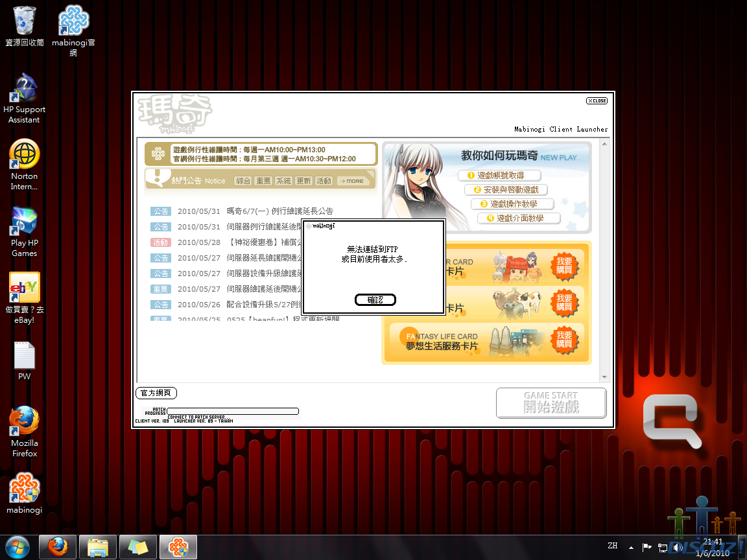Screen dimensions: 747x560
Task: Open the PW text file icon
Action: point(24,360)
